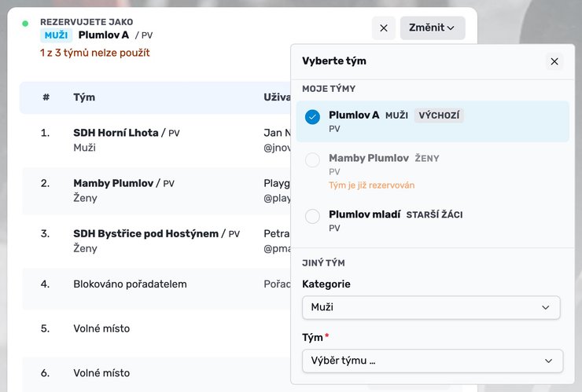Select Mamby Plumlov radio option
The height and width of the screenshot is (392, 582).
312,159
